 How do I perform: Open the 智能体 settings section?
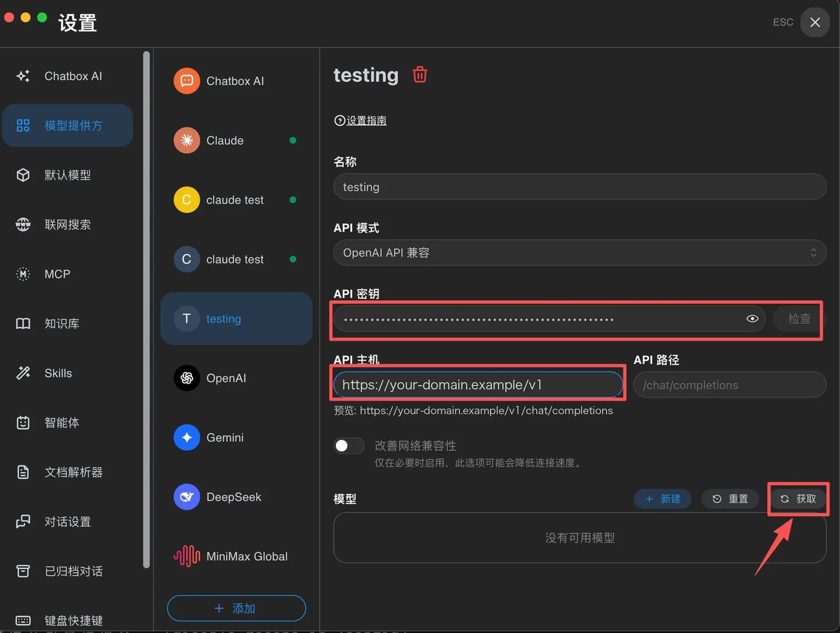[67, 423]
